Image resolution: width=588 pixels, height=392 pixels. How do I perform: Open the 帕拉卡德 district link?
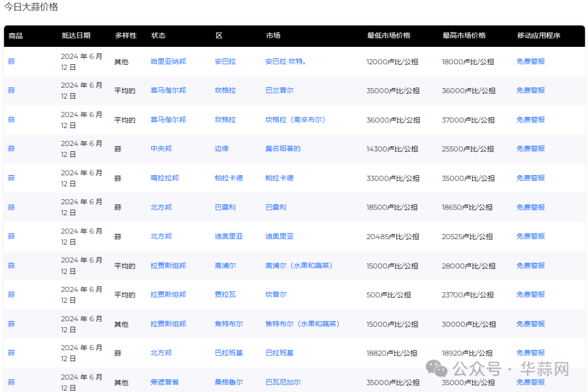[229, 177]
